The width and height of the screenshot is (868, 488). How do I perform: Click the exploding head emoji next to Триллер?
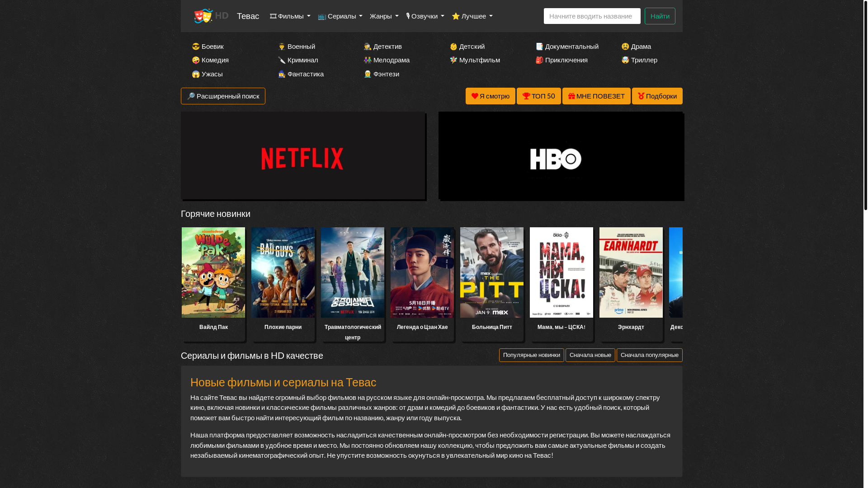[x=625, y=60]
